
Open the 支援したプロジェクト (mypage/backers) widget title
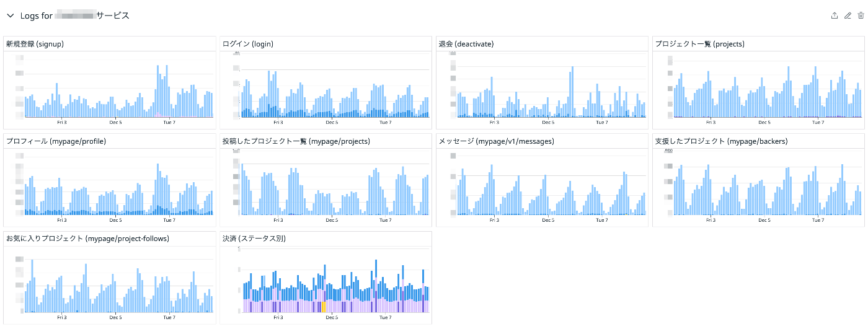tap(721, 141)
